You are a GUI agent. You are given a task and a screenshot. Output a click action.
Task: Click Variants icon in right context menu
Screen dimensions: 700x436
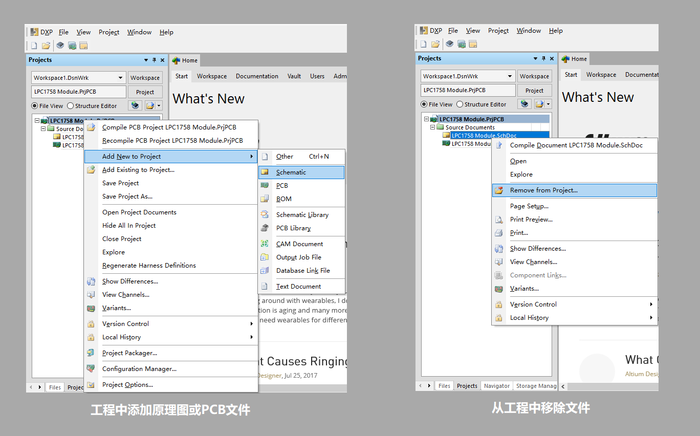(x=499, y=289)
